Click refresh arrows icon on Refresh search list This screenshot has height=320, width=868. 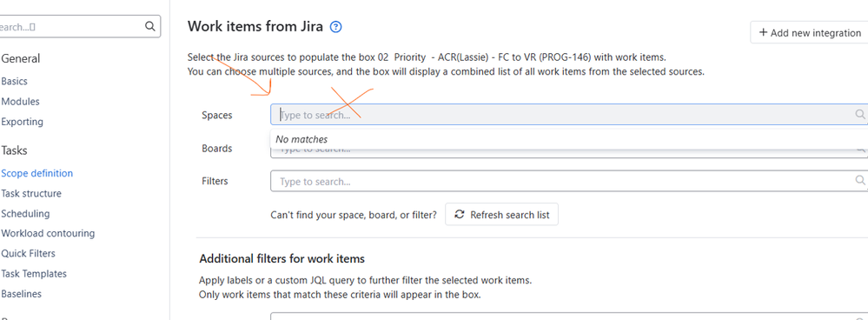coord(460,214)
